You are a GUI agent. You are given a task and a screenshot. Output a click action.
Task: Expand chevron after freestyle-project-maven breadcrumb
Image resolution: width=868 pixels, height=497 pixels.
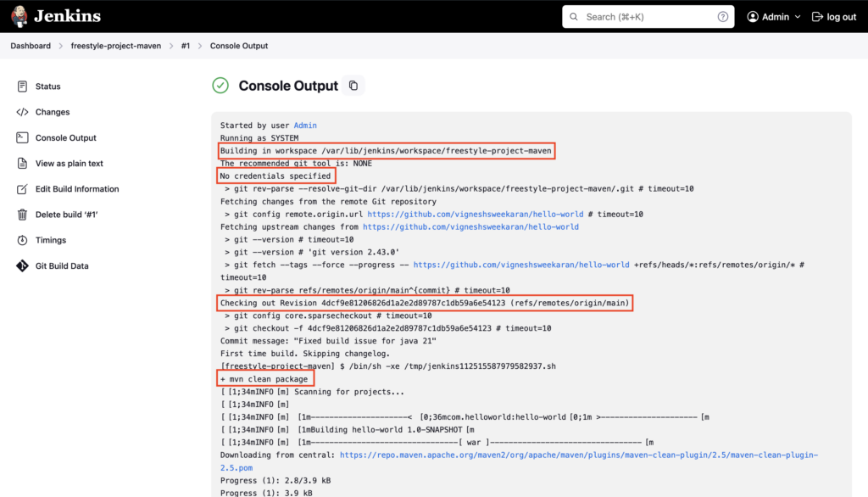click(x=171, y=46)
